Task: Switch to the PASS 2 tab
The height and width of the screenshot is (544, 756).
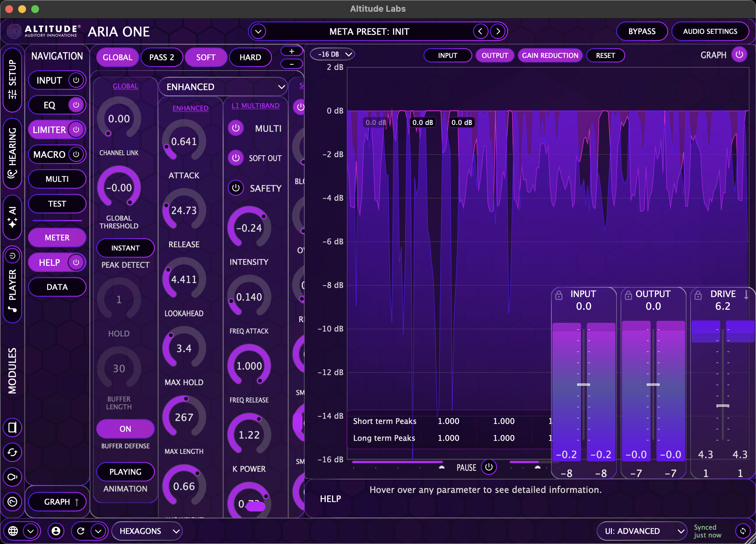Action: coord(162,57)
